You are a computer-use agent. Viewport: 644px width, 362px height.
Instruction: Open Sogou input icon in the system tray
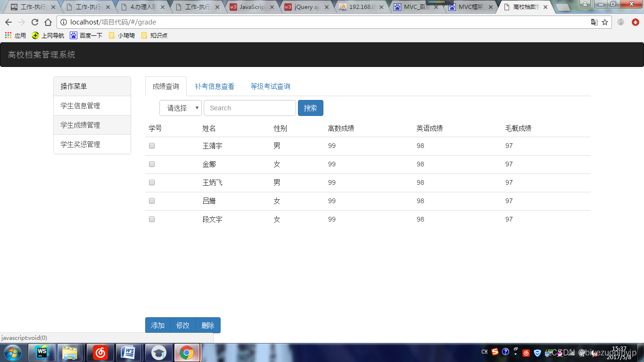(x=495, y=353)
